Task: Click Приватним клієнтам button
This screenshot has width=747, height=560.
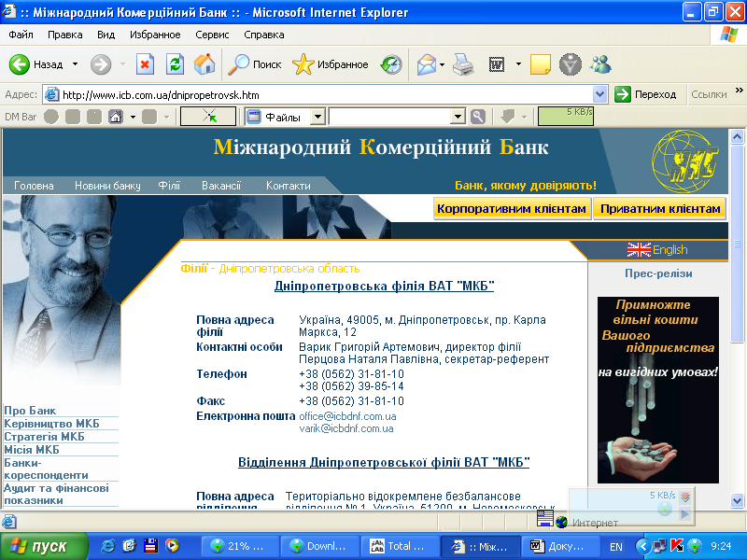Action: tap(660, 208)
